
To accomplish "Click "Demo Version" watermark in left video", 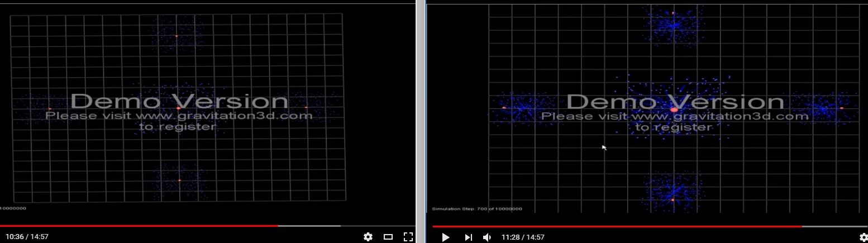I will 179,101.
